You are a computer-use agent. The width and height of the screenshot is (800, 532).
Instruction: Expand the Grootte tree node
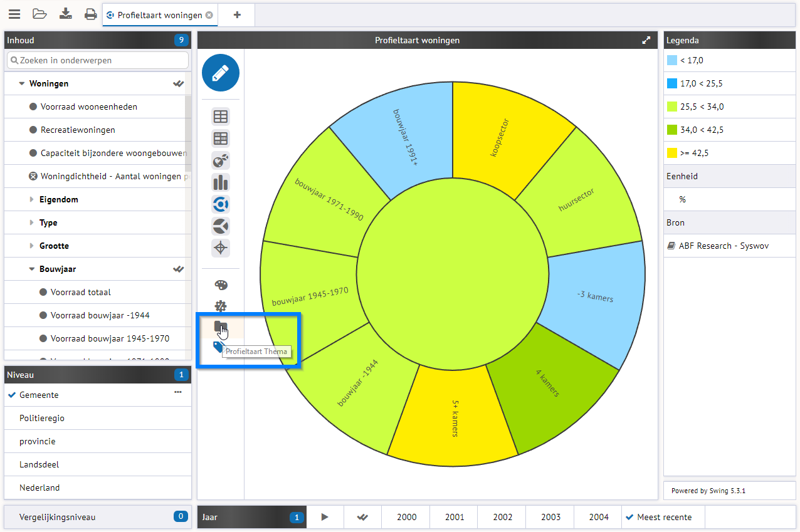32,246
